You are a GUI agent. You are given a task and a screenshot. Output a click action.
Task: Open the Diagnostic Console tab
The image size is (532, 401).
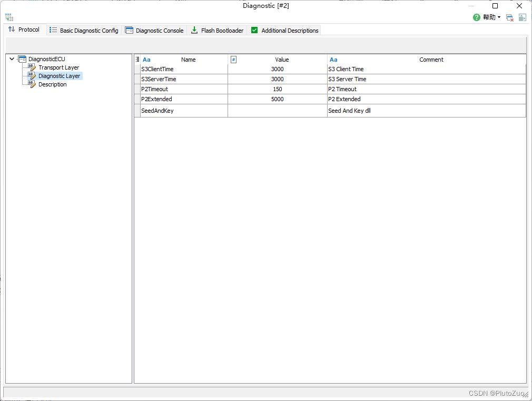coord(154,30)
